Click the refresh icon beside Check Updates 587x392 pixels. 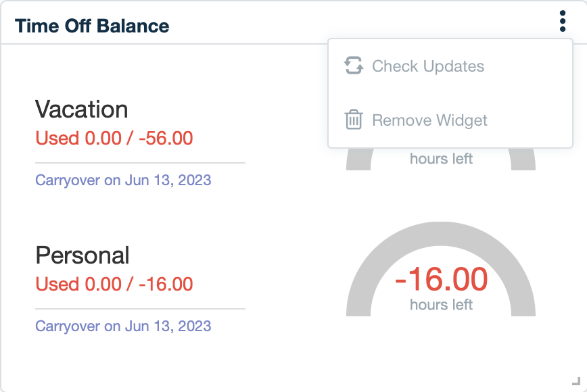tap(353, 66)
